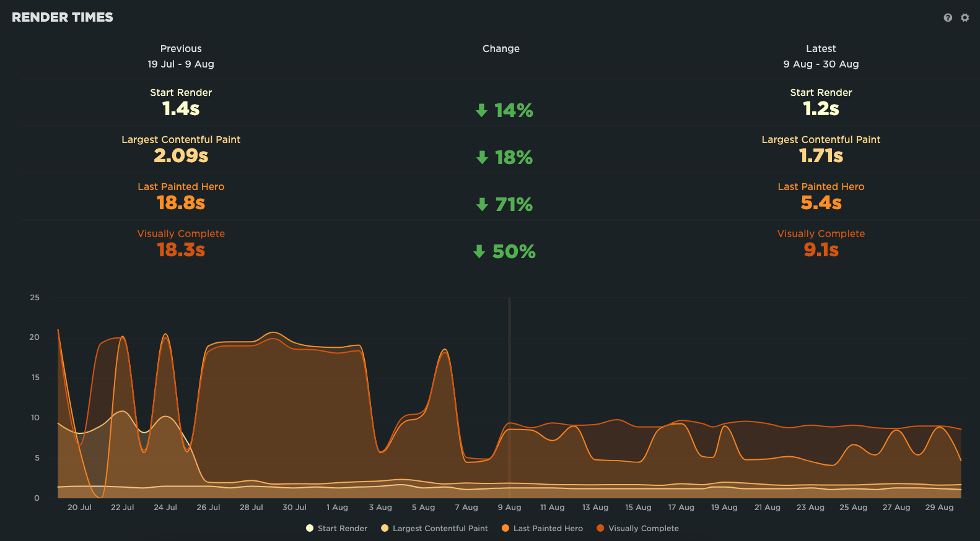Image resolution: width=980 pixels, height=541 pixels.
Task: Open the help question mark icon
Action: 947,18
